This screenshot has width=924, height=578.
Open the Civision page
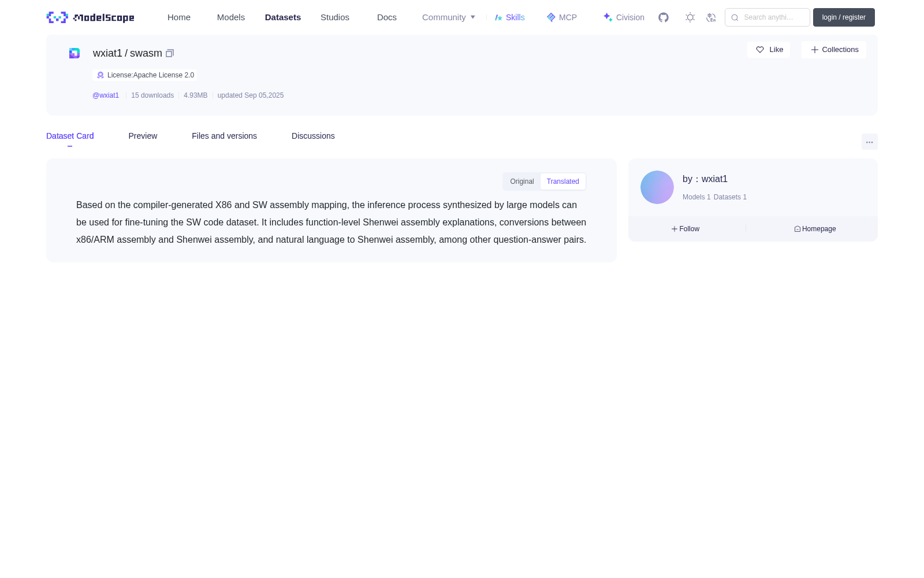(624, 17)
